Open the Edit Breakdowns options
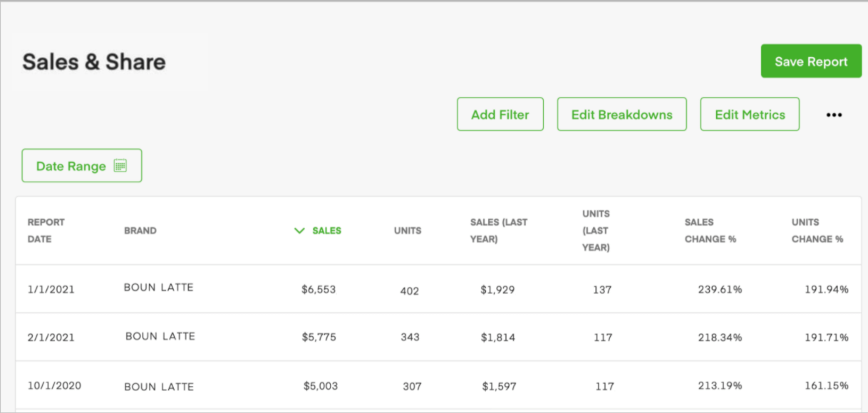Image resolution: width=868 pixels, height=413 pixels. click(621, 114)
